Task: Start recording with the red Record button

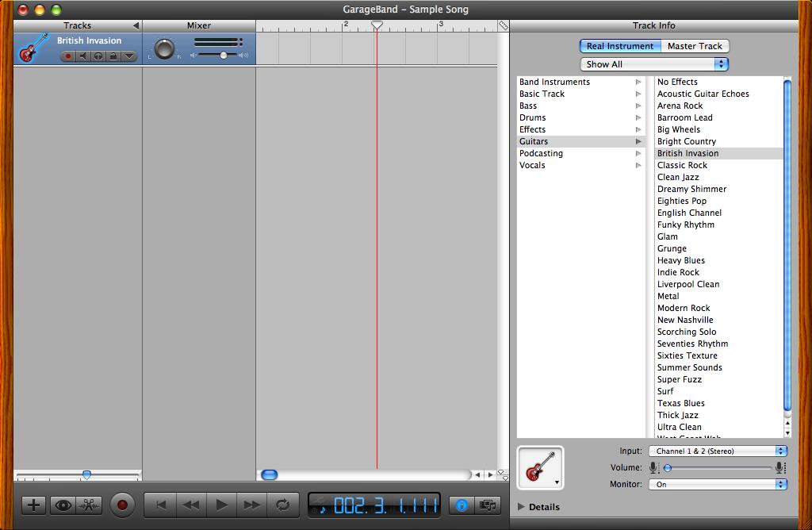Action: [x=122, y=505]
